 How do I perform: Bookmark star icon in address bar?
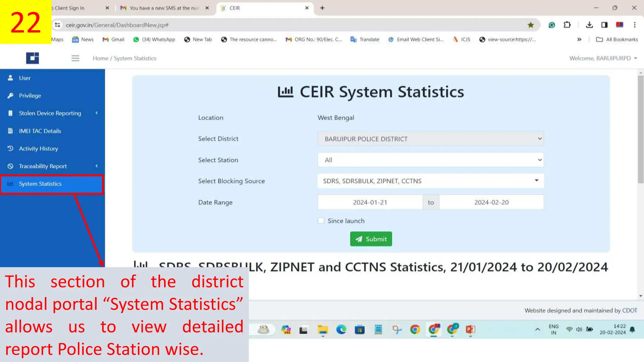point(531,25)
